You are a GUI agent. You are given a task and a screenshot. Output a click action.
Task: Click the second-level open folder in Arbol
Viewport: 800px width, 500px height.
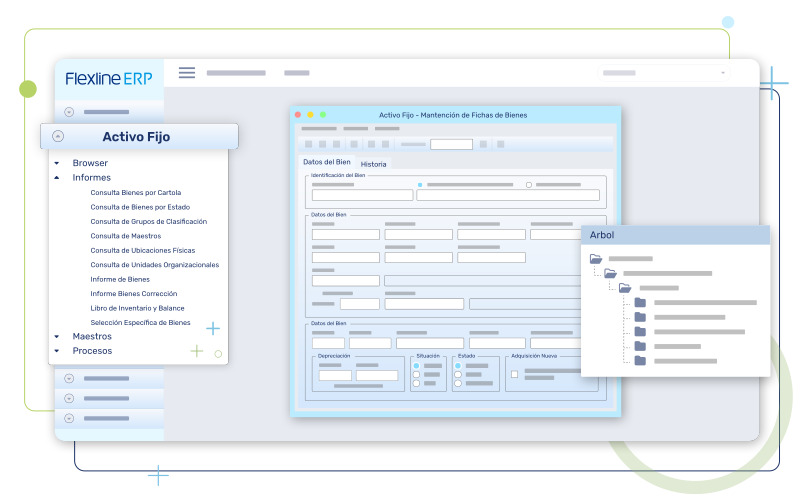610,273
